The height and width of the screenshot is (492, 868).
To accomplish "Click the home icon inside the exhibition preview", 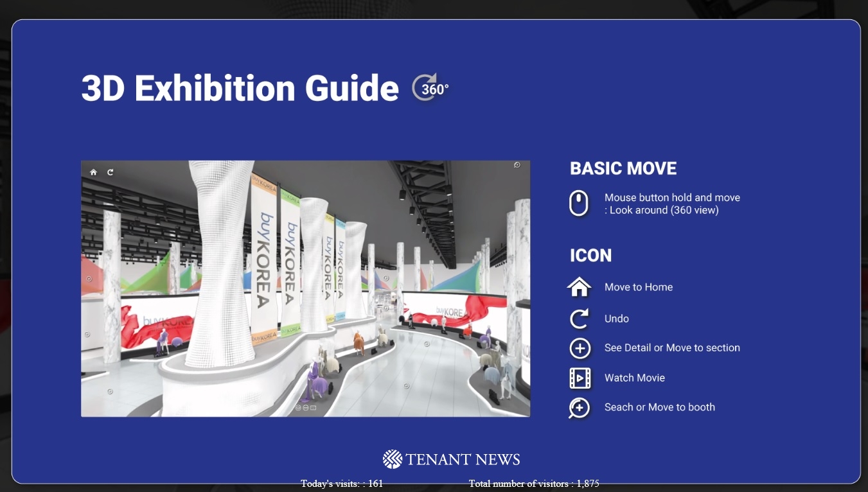I will [x=94, y=172].
